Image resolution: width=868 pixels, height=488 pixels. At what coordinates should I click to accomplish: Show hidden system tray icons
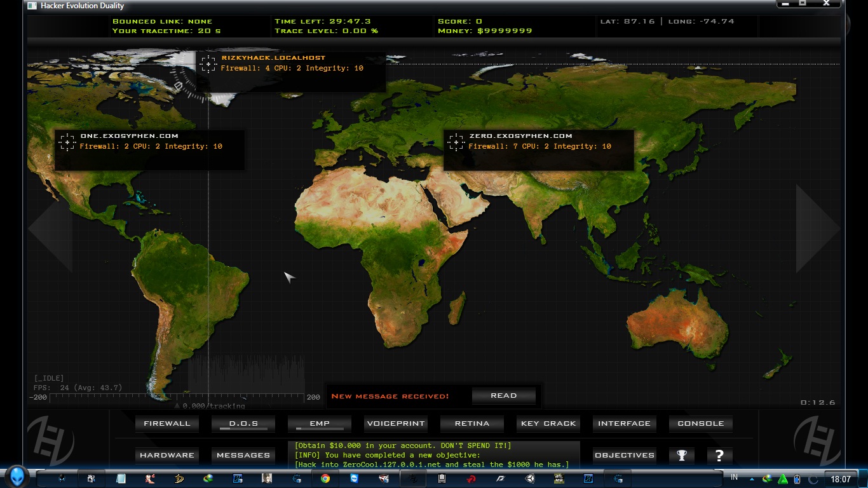[752, 478]
